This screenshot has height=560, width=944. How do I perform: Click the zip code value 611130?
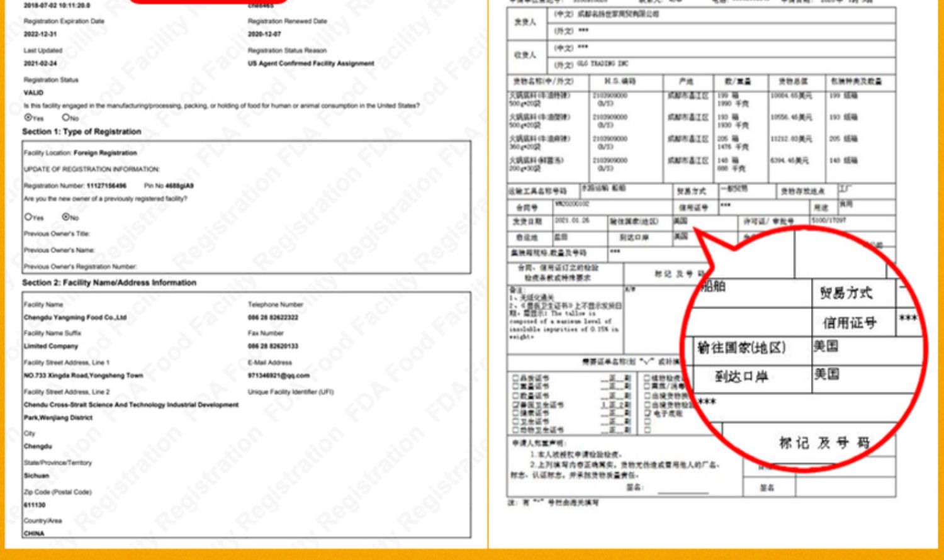click(x=35, y=505)
